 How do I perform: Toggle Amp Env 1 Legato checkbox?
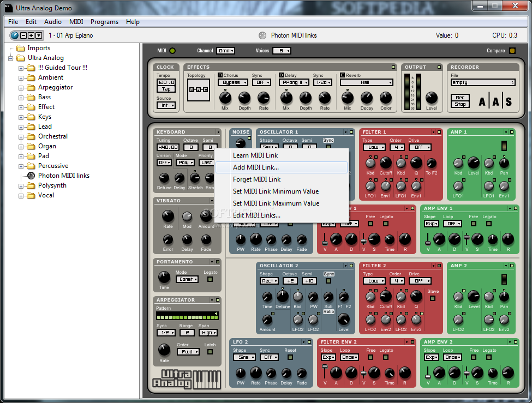pyautogui.click(x=488, y=224)
